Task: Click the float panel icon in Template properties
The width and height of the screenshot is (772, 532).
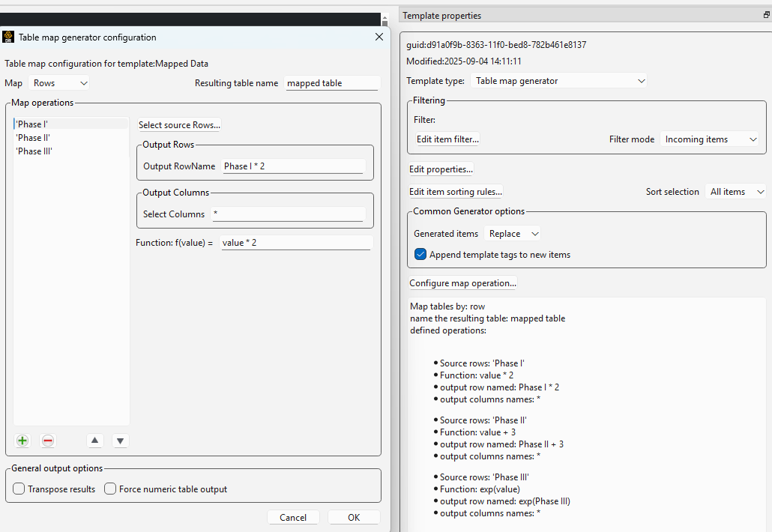Action: point(766,15)
